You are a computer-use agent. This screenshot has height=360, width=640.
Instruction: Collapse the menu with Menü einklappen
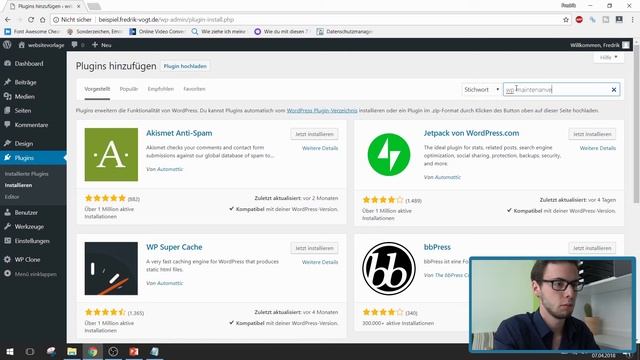[35, 274]
